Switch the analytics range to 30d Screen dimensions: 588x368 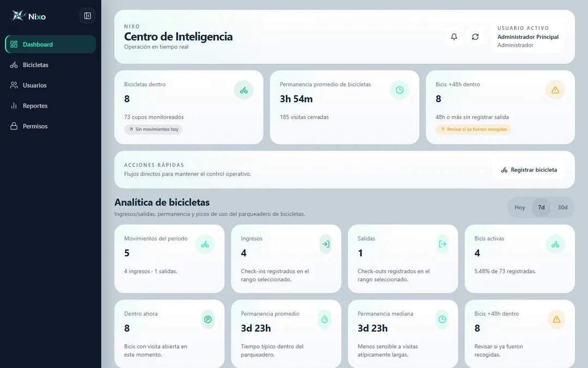click(562, 207)
